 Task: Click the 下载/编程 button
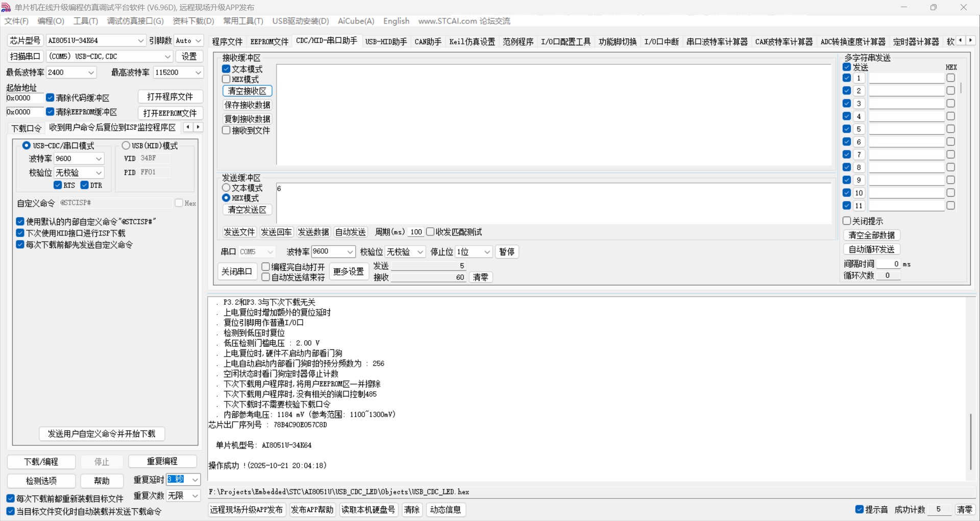[41, 462]
